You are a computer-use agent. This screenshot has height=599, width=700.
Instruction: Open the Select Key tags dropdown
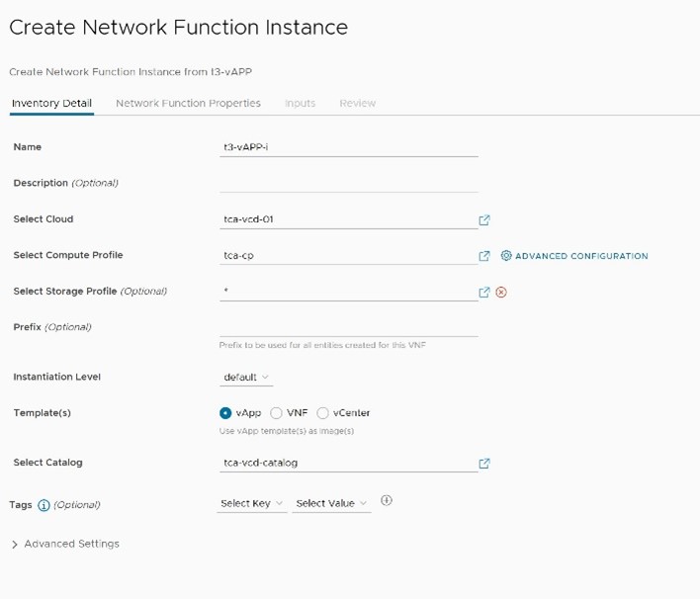(252, 504)
